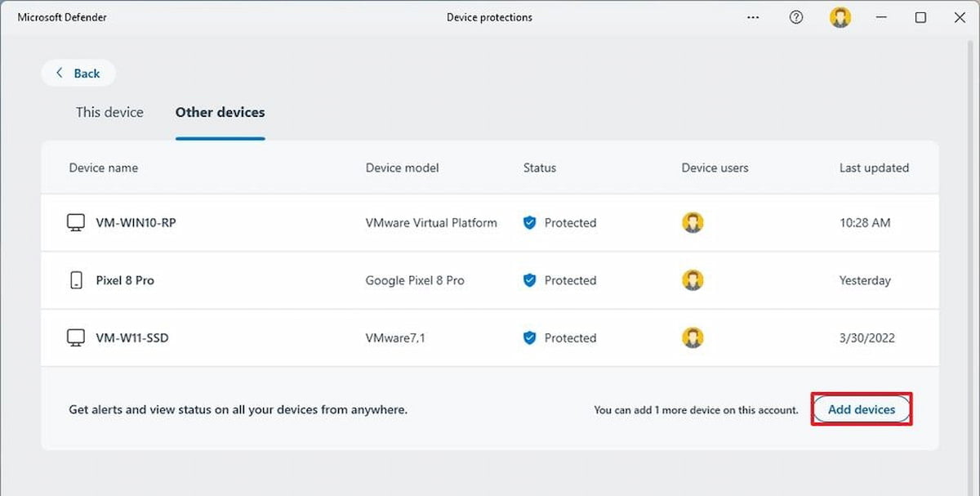Click 'You can add 1 more device' text
The image size is (980, 496).
click(696, 410)
